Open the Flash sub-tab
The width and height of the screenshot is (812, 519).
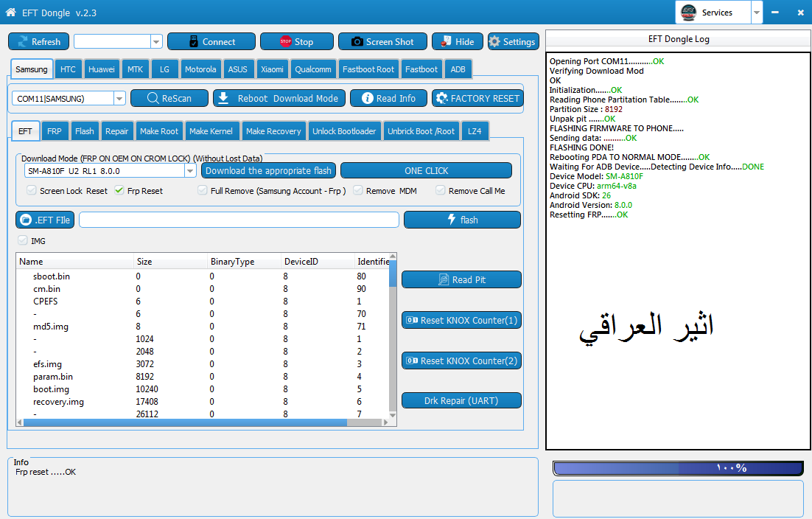click(85, 131)
